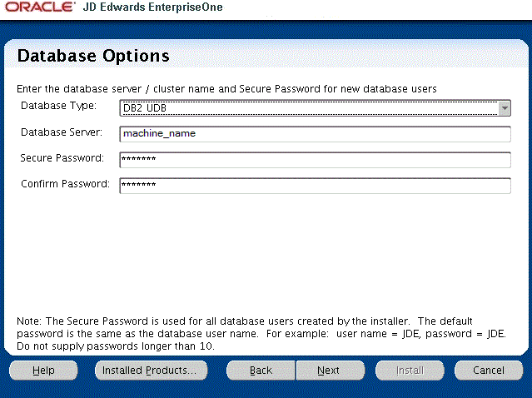Image resolution: width=532 pixels, height=398 pixels.
Task: Focus the Secure Password field
Action: pos(315,160)
